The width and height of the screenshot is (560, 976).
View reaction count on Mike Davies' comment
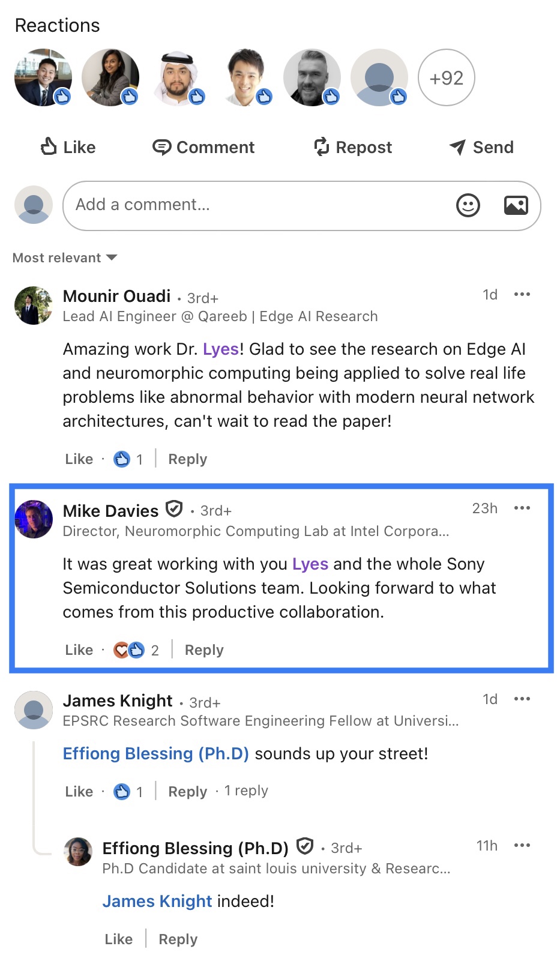click(x=137, y=650)
